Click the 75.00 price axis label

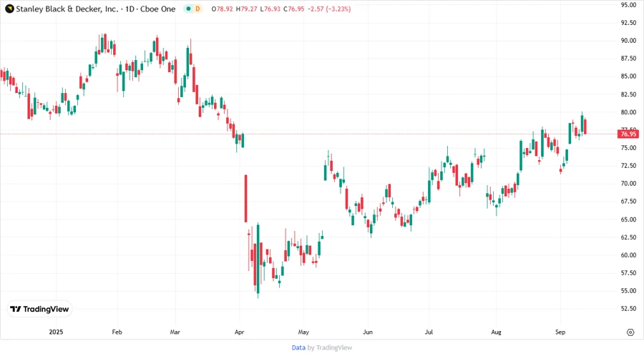(x=628, y=148)
